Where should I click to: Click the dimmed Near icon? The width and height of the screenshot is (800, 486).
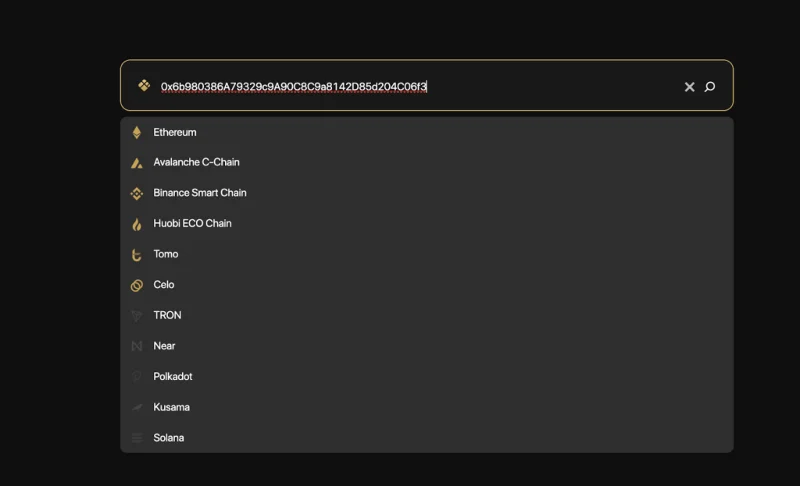[x=137, y=346]
